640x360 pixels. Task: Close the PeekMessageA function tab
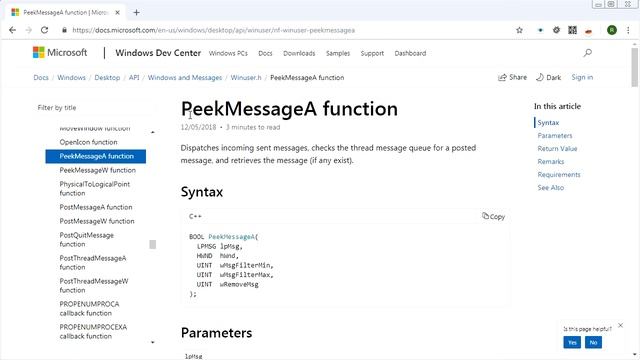117,13
